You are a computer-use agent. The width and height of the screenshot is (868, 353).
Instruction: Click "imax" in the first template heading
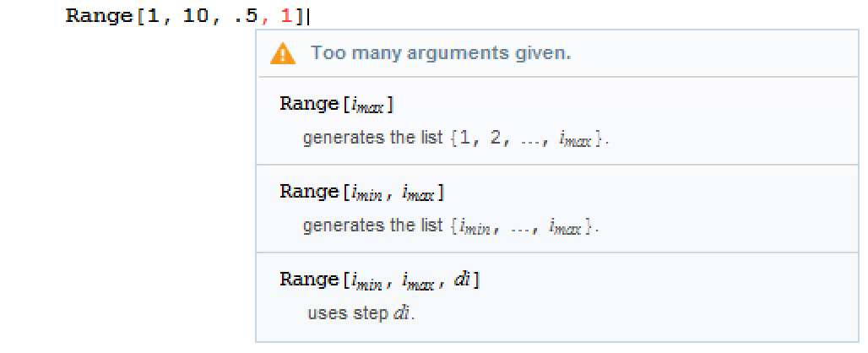point(372,106)
